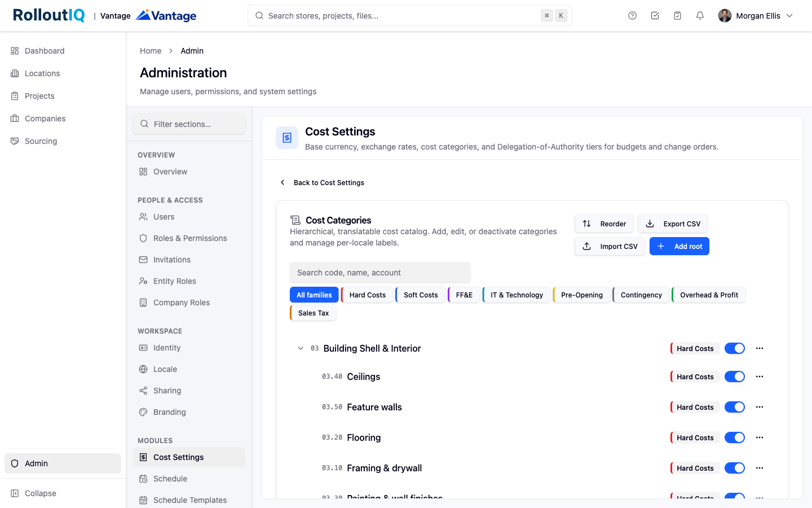The image size is (812, 508).
Task: Filter by Sales Tax family
Action: tap(313, 313)
